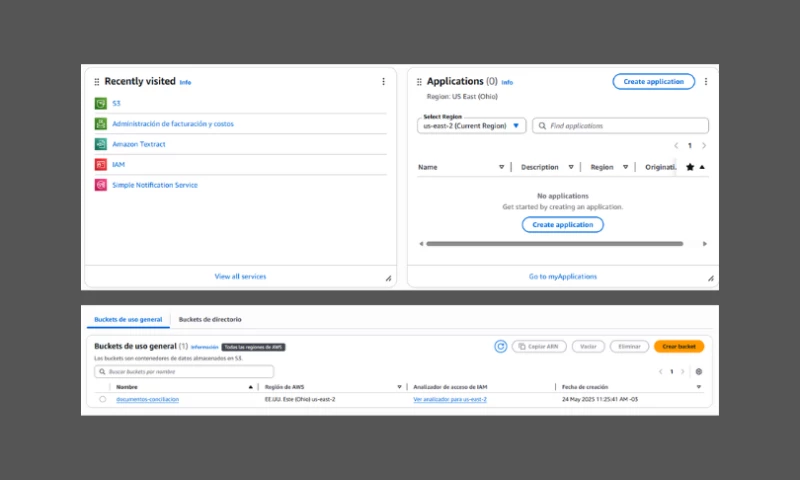Click the Recently visited widget corner resize handle

388,279
